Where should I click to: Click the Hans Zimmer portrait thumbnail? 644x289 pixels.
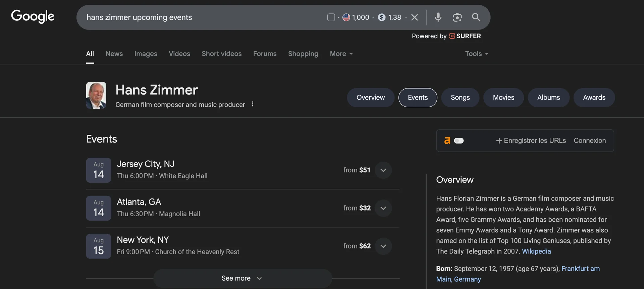[96, 95]
